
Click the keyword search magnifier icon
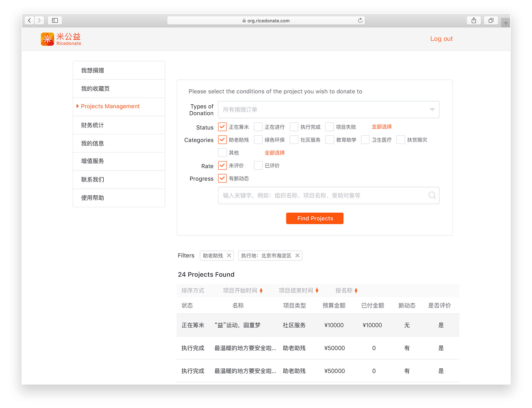click(432, 195)
